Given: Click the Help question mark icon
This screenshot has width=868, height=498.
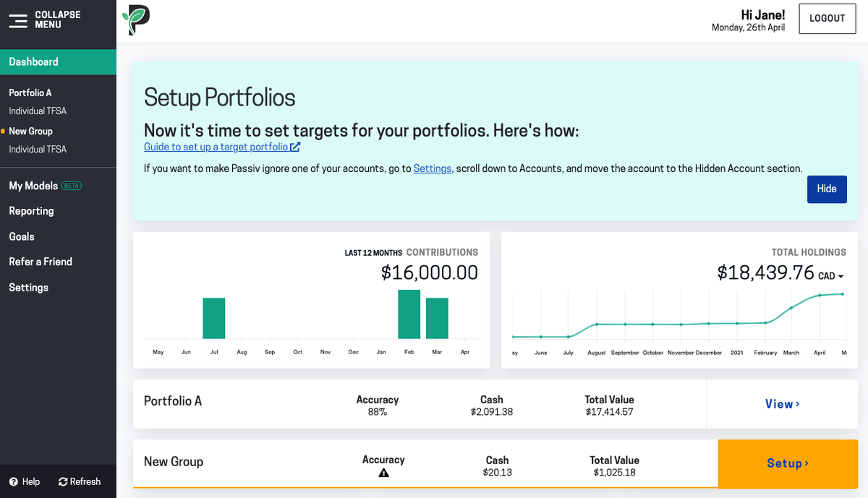Looking at the screenshot, I should click(x=13, y=482).
